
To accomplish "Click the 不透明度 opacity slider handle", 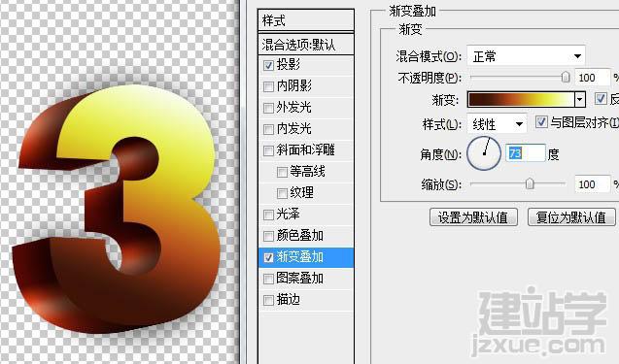I will [566, 78].
